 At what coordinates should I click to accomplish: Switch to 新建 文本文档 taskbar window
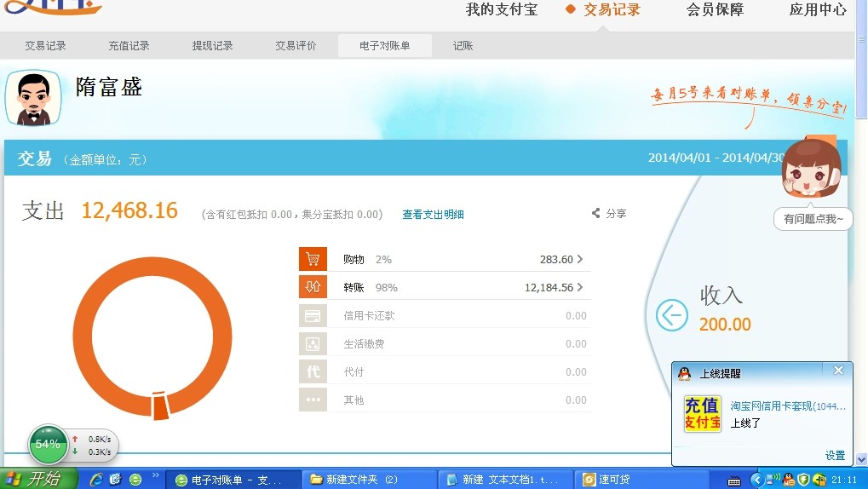[x=506, y=480]
